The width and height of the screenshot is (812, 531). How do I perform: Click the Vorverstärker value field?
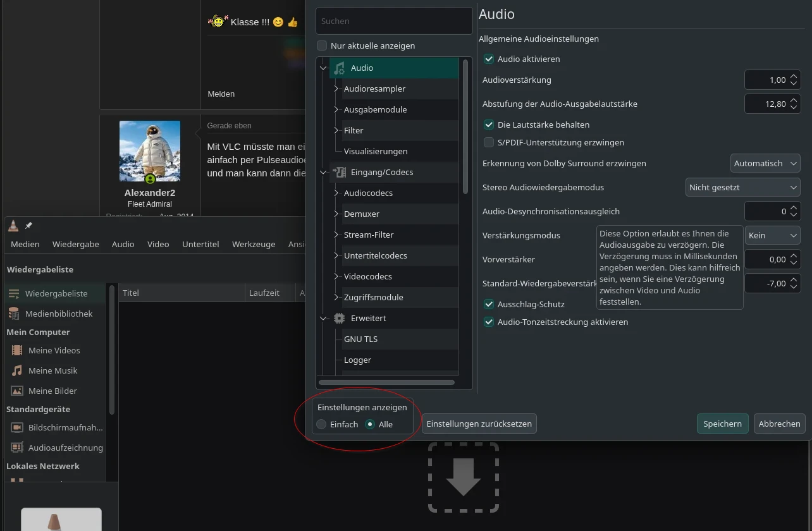(x=773, y=259)
